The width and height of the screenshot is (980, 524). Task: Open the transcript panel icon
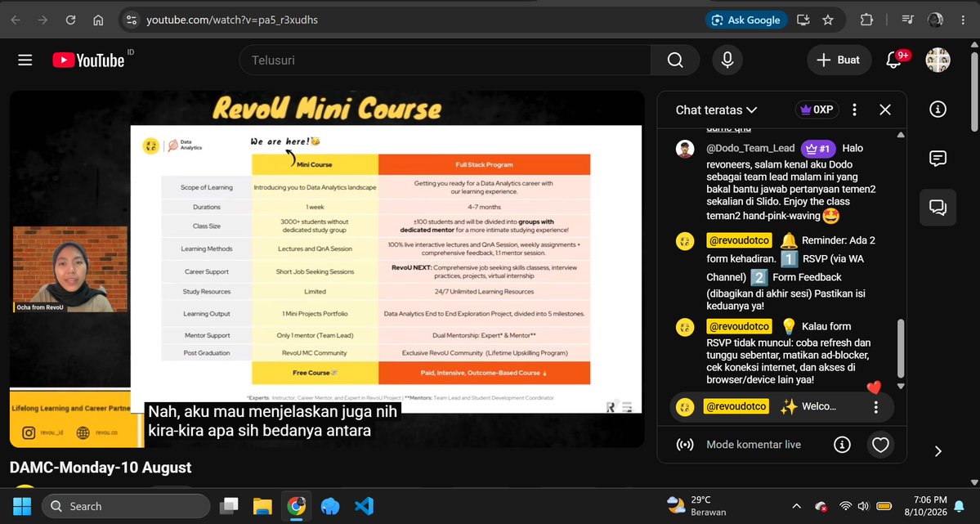click(x=937, y=159)
